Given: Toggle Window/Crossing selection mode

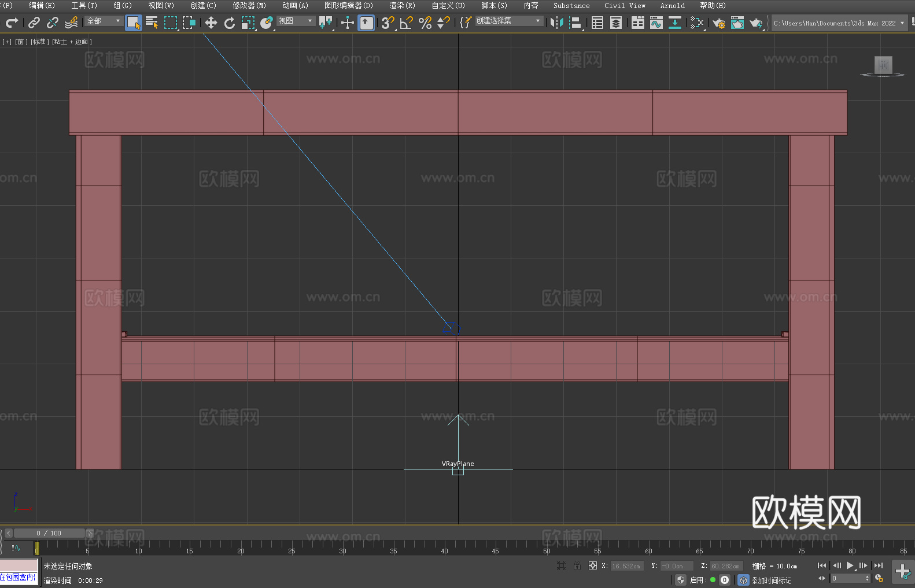Looking at the screenshot, I should coord(189,23).
